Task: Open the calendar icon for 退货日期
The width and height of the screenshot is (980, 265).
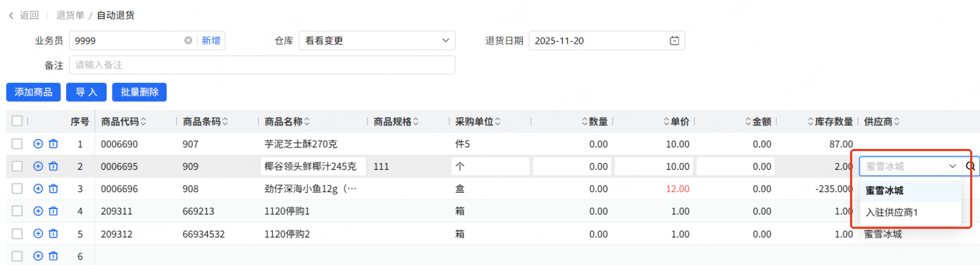Action: 675,41
